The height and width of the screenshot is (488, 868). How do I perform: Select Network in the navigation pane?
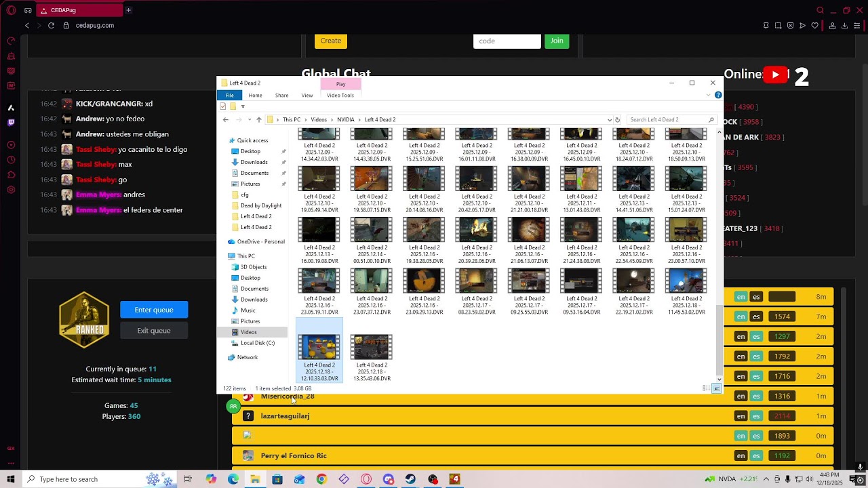(248, 357)
